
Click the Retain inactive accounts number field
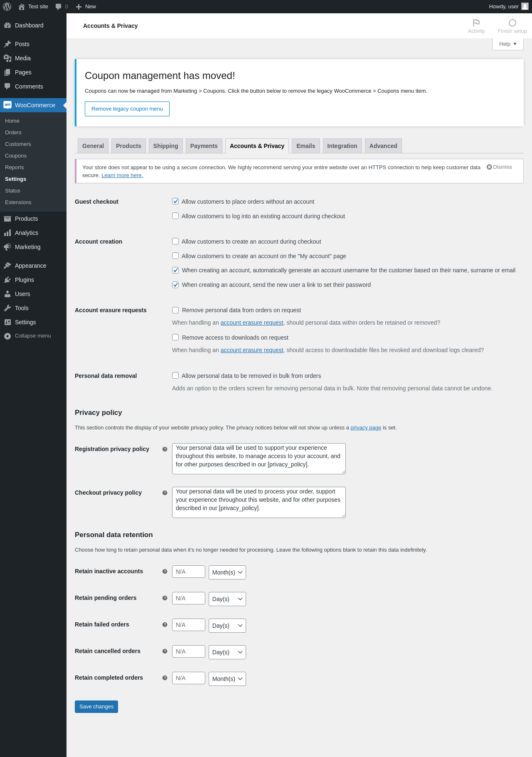189,572
